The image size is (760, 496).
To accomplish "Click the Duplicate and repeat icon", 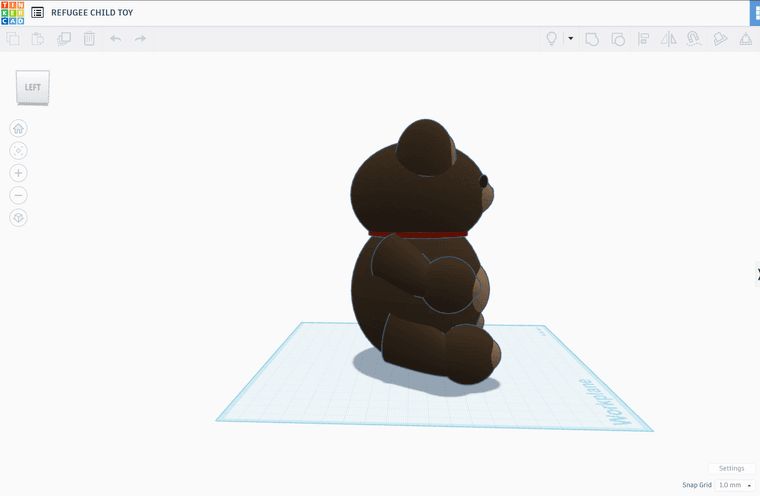I will 63,39.
